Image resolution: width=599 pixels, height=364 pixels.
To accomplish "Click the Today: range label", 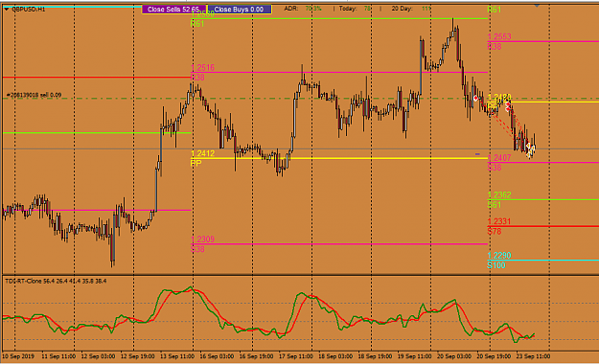I will (x=348, y=9).
